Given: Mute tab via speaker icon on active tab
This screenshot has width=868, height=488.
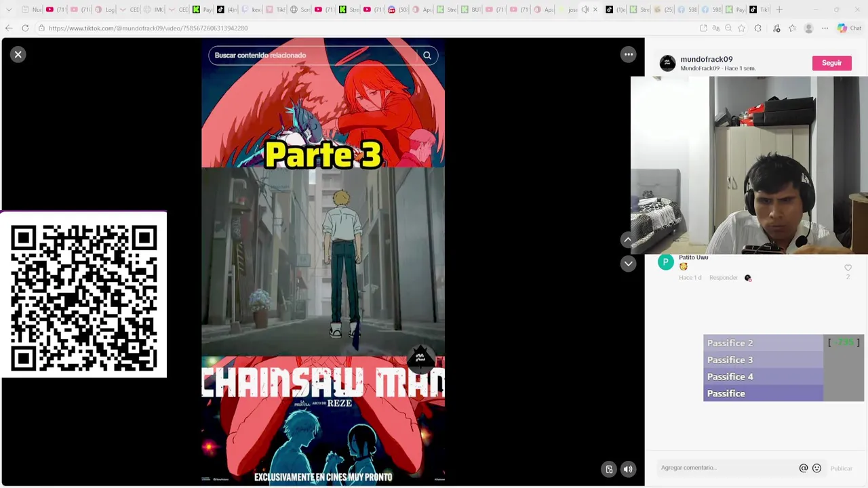Looking at the screenshot, I should [585, 9].
